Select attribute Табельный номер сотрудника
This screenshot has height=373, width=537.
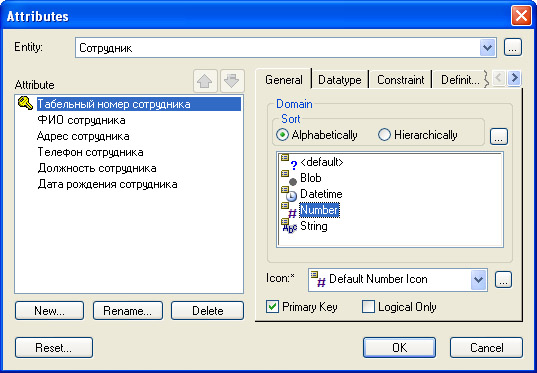point(139,104)
